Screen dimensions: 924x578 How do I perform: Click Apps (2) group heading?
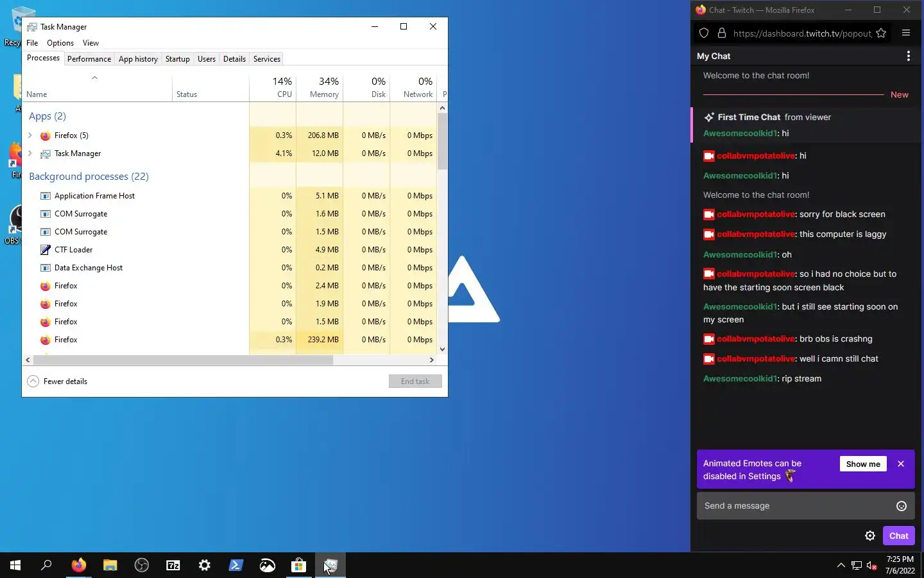click(x=47, y=116)
